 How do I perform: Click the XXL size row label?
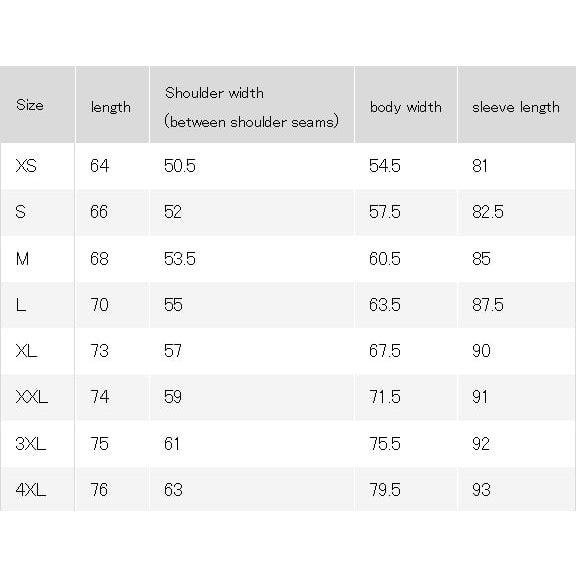click(x=32, y=397)
